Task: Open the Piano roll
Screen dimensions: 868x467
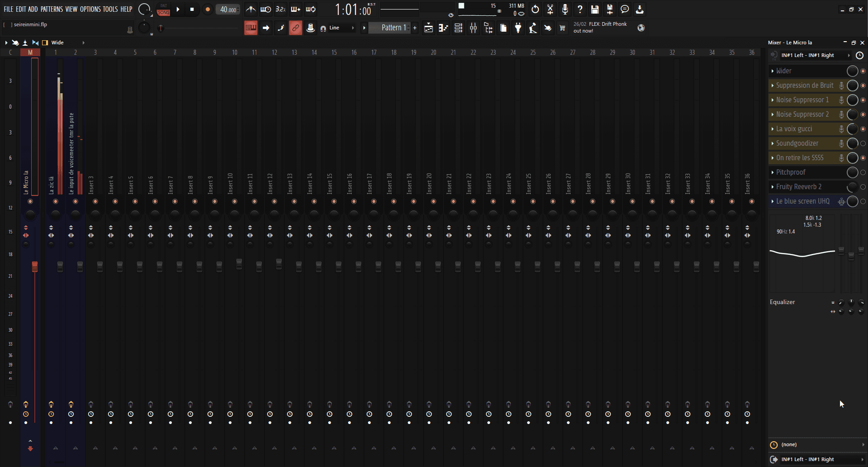Action: [443, 28]
